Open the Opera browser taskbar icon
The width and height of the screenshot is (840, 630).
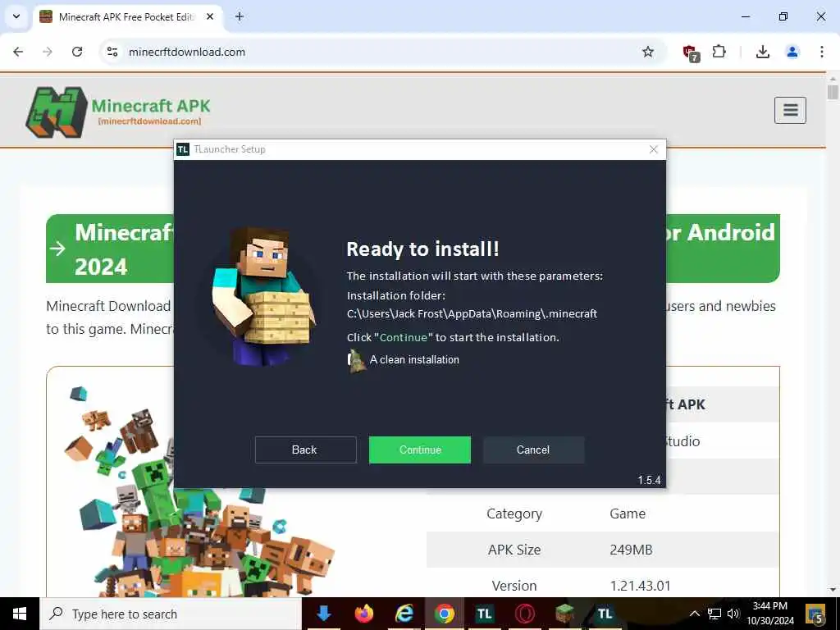click(x=524, y=614)
